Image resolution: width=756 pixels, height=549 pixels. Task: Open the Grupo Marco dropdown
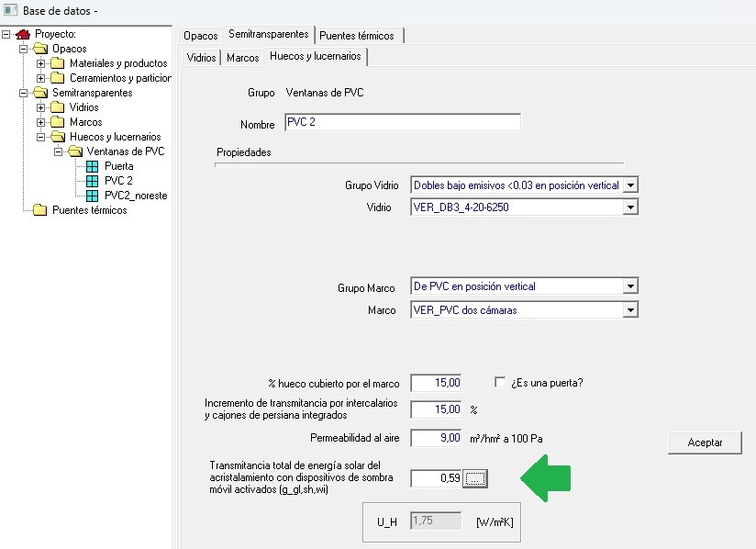[x=630, y=286]
